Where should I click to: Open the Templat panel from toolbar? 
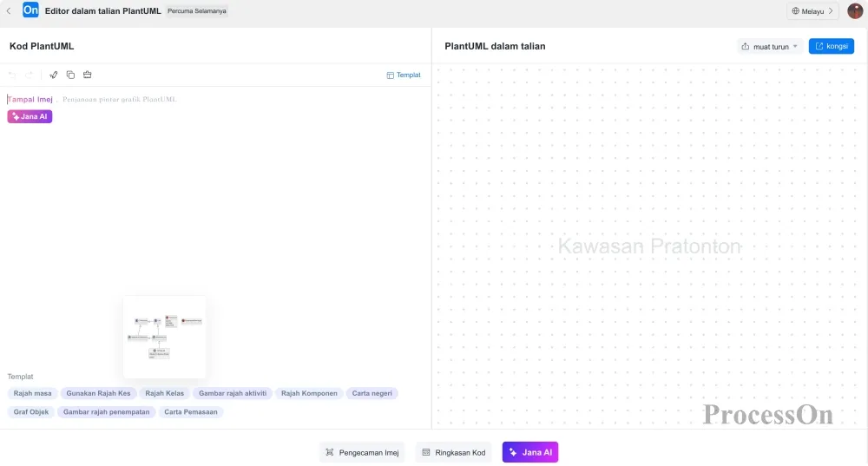[x=404, y=75]
